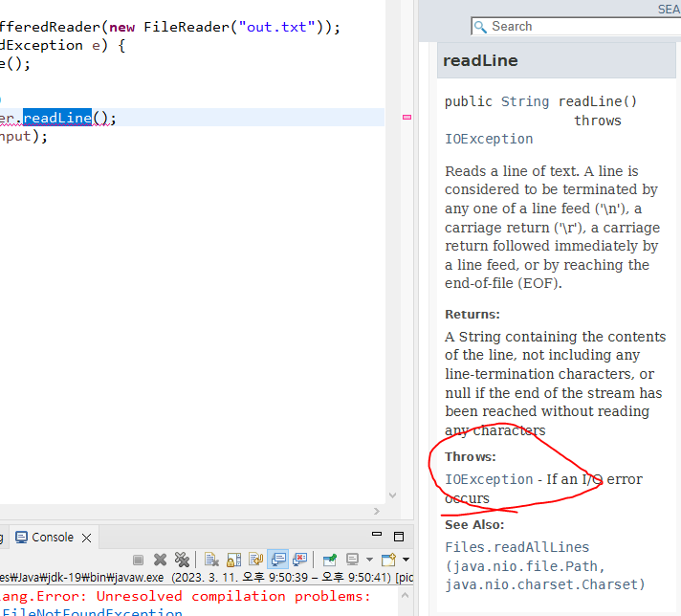Viewport: 681px width, 616px height.
Task: Click the 'Throws:' label in Javadoc
Action: point(470,457)
